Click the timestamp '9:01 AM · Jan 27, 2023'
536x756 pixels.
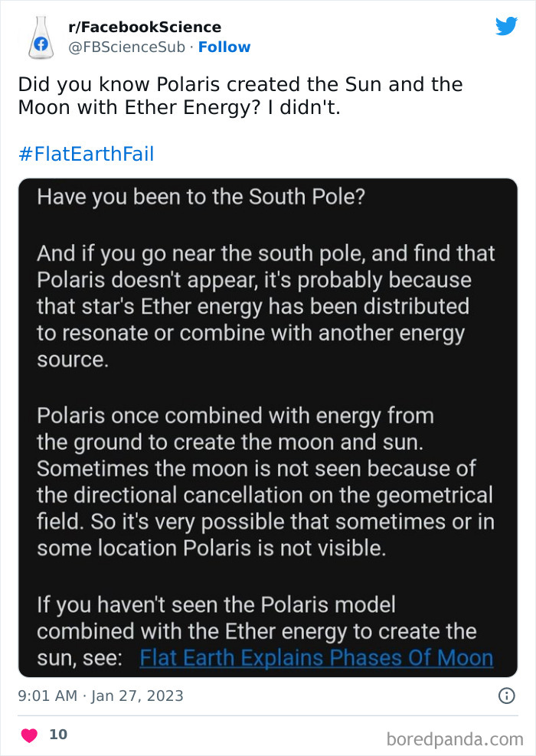[x=100, y=696]
